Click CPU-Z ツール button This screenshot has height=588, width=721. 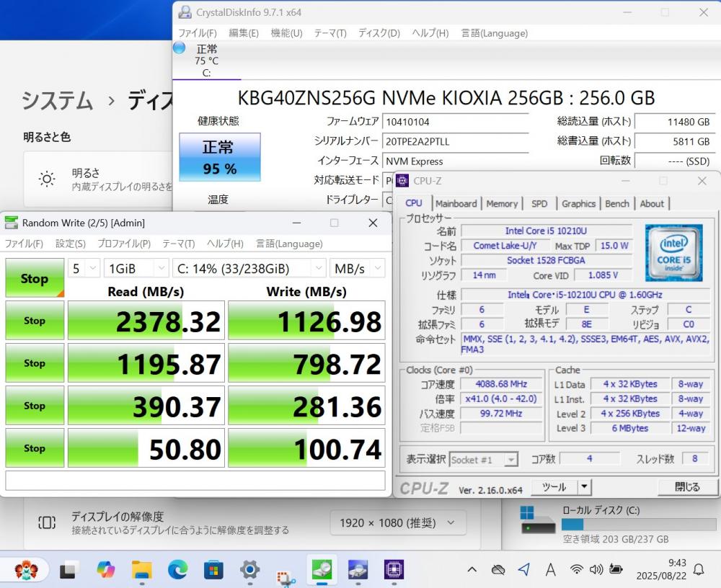point(554,486)
